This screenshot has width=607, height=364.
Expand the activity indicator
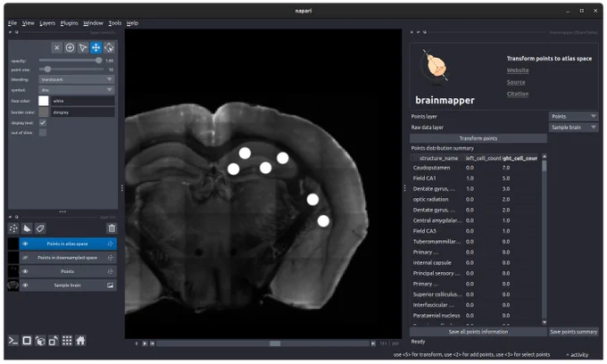click(x=578, y=355)
